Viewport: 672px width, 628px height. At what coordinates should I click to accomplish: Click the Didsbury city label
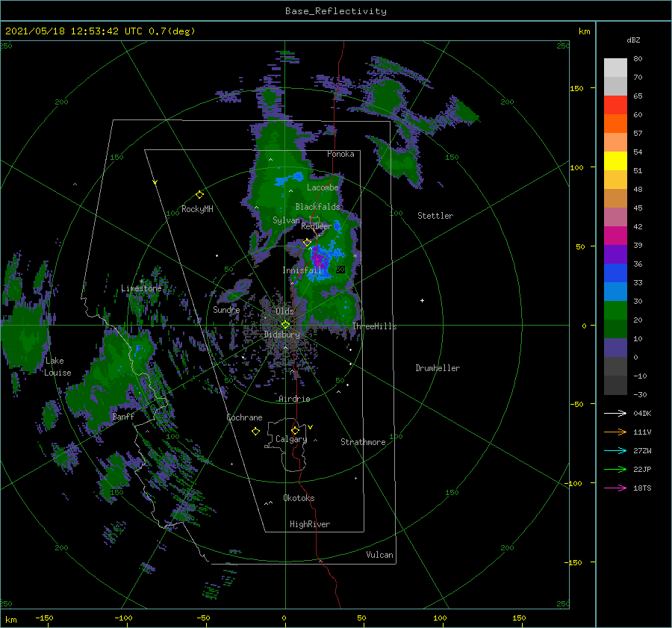click(281, 335)
